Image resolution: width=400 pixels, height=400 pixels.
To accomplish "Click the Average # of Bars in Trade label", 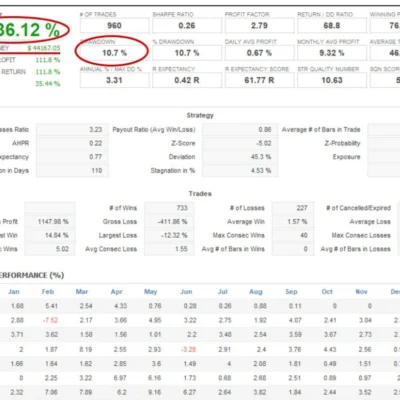I will [321, 130].
